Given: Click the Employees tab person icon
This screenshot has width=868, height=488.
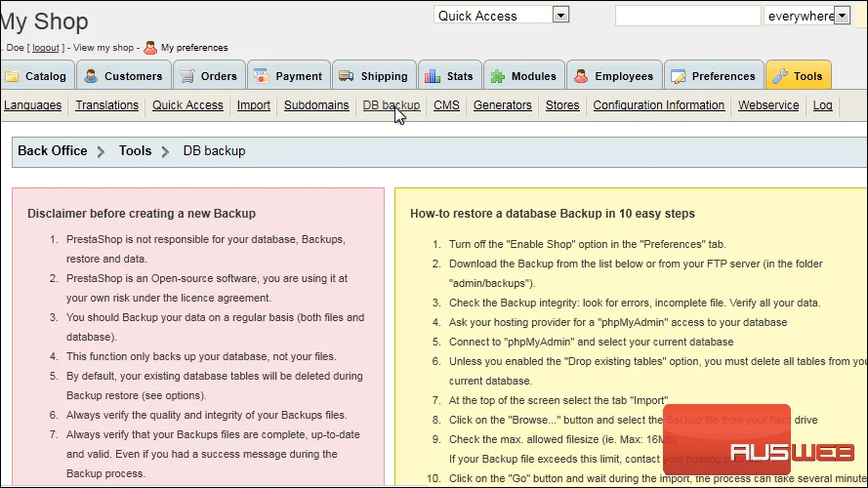Looking at the screenshot, I should (x=581, y=76).
